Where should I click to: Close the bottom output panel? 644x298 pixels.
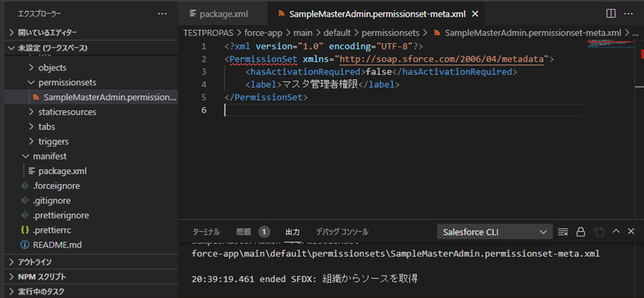click(x=631, y=231)
